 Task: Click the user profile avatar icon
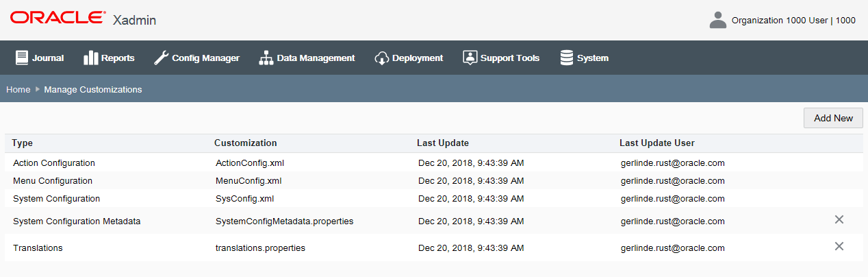coord(717,20)
